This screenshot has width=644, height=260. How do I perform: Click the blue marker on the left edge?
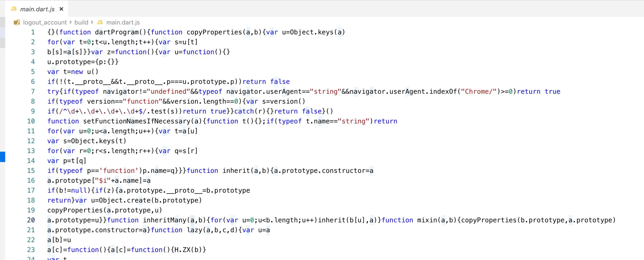coord(2,157)
